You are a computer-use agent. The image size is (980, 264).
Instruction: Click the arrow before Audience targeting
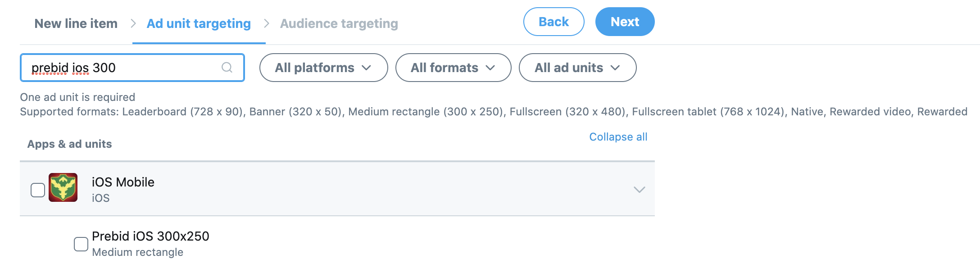tap(267, 23)
